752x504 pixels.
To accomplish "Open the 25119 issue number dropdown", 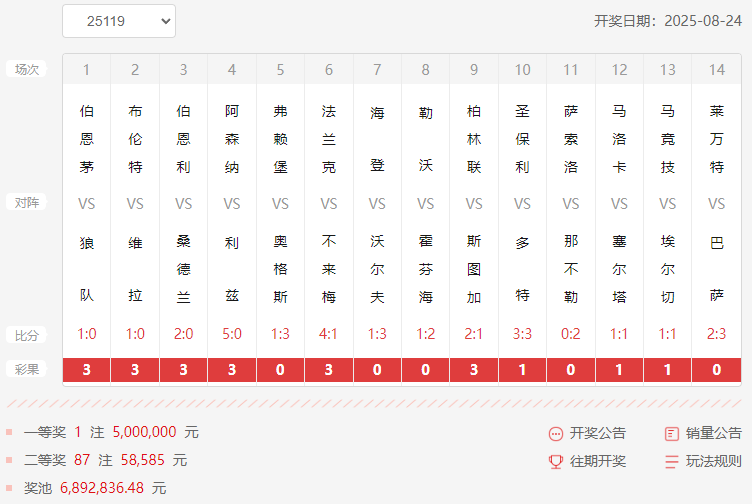I will click(x=119, y=21).
